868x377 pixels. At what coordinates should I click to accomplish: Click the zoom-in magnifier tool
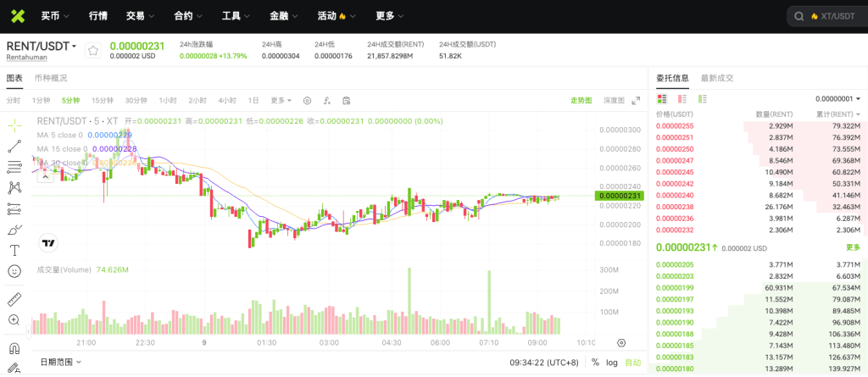(15, 320)
